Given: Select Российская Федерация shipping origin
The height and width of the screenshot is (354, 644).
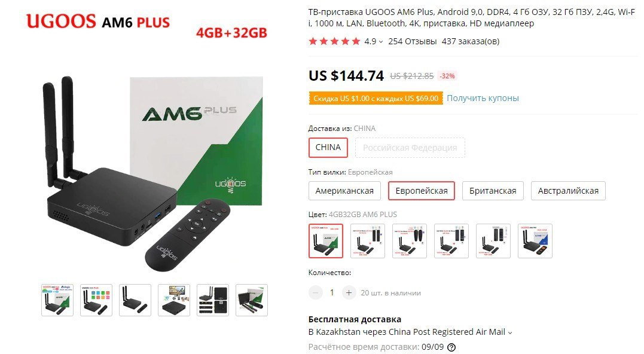Looking at the screenshot, I should [x=410, y=148].
